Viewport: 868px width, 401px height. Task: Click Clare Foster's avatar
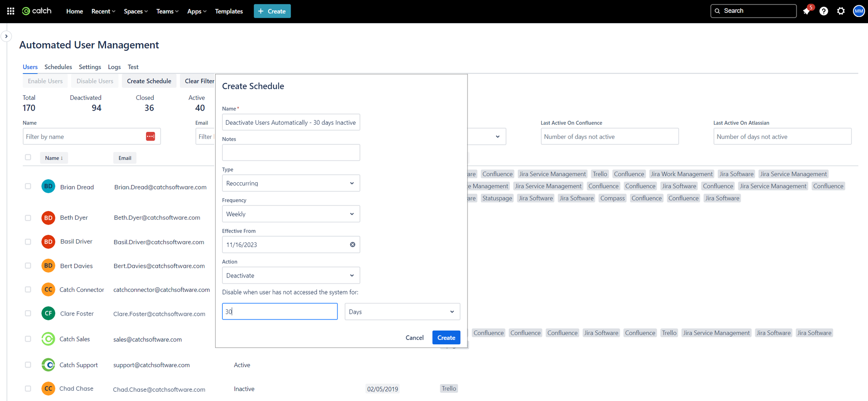[x=48, y=313]
